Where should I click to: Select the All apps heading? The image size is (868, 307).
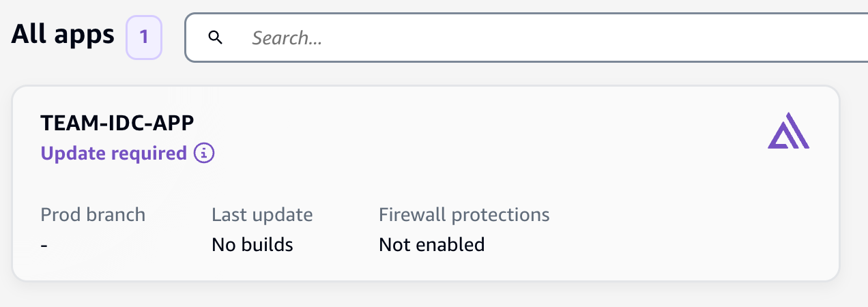63,35
